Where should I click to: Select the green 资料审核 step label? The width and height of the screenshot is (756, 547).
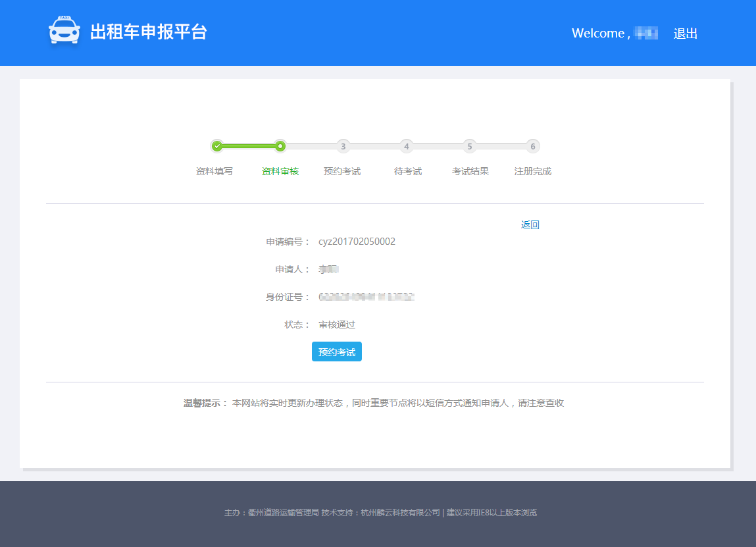[280, 171]
